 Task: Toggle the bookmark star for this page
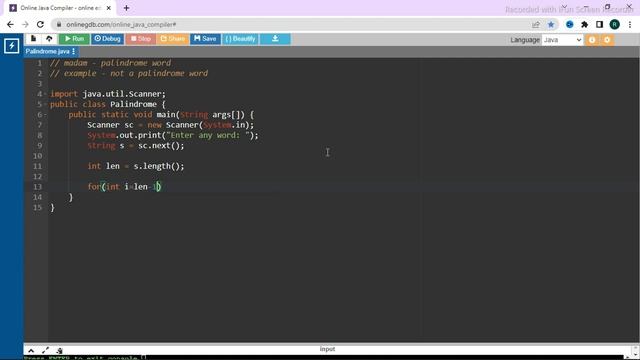[x=551, y=24]
